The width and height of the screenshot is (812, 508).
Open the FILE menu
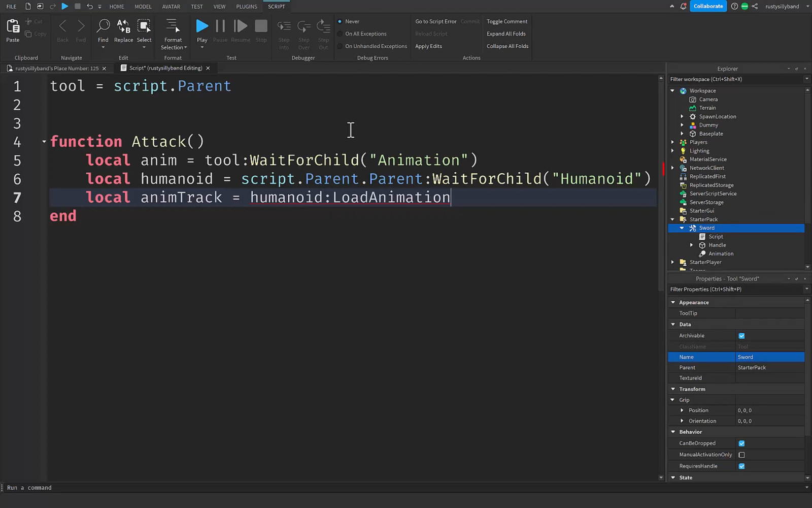tap(11, 7)
